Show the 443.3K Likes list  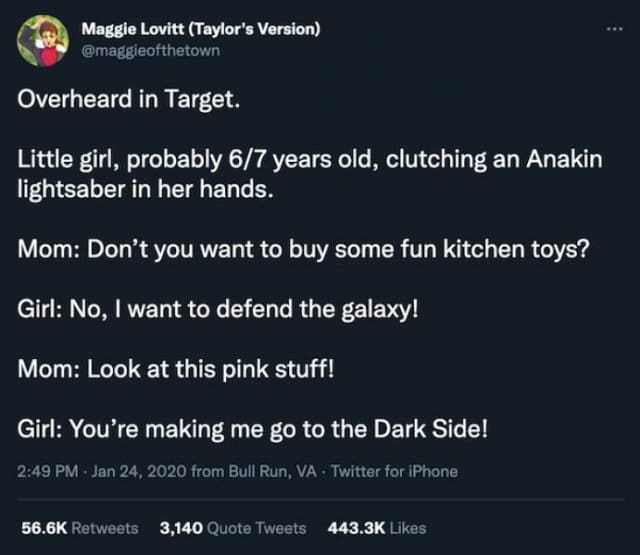(378, 527)
